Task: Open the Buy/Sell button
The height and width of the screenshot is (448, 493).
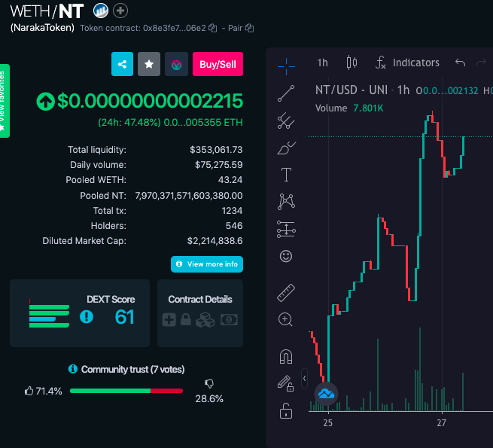Action: [x=218, y=64]
